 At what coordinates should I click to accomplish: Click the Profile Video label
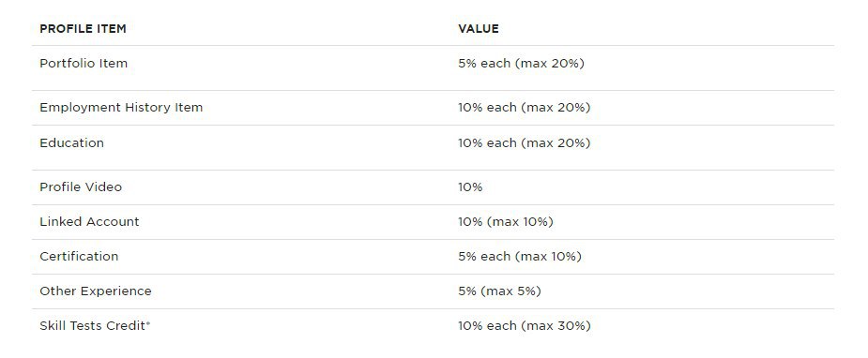pos(81,187)
